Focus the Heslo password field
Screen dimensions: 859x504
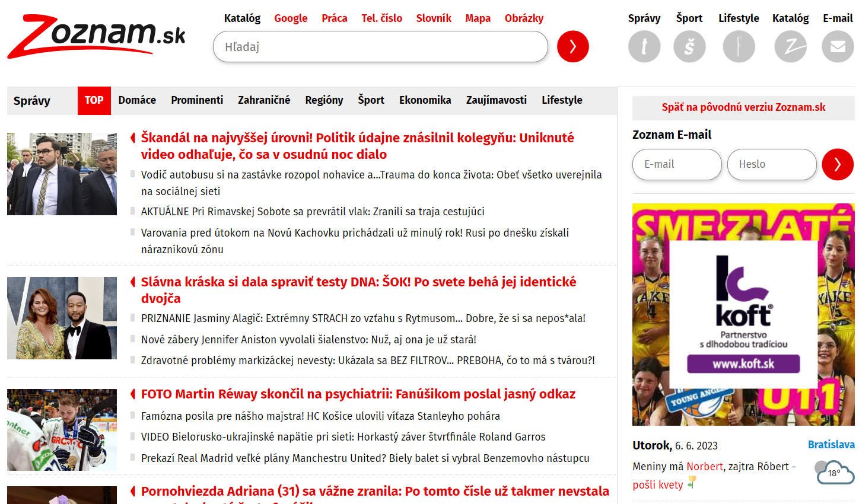point(771,164)
